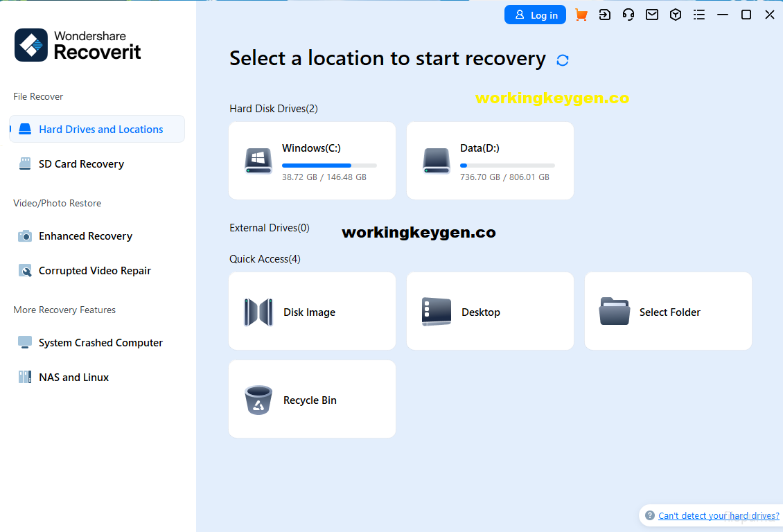The width and height of the screenshot is (783, 532).
Task: Click the headset customer support icon
Action: point(628,14)
